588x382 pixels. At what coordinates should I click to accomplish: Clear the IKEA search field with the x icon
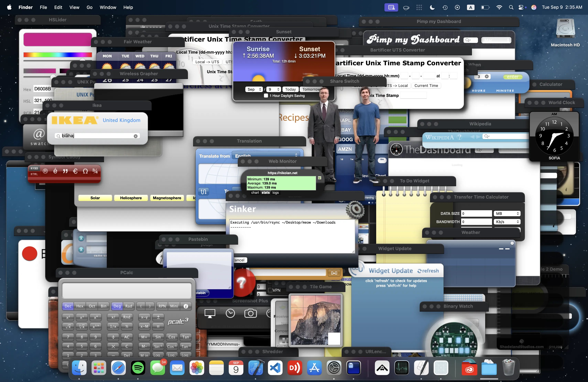click(136, 136)
